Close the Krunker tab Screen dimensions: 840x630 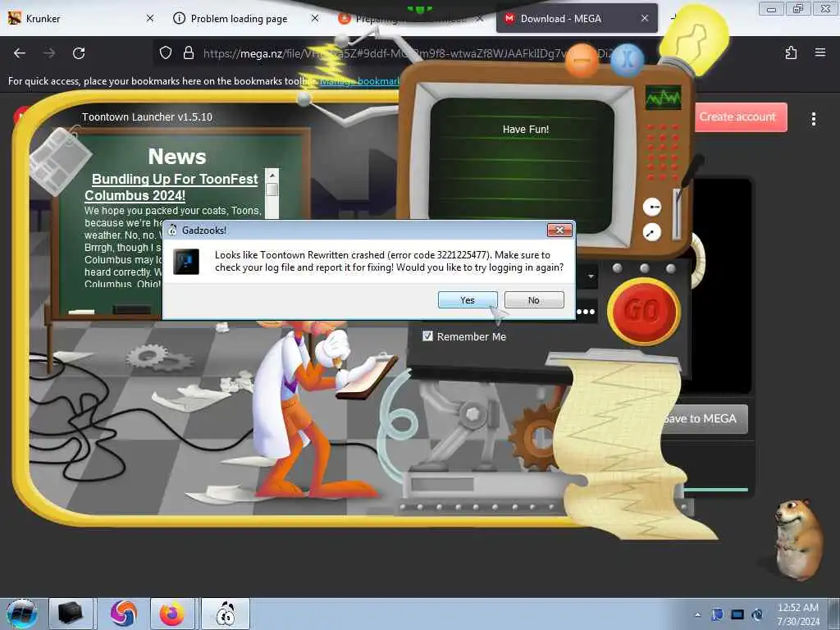[150, 18]
